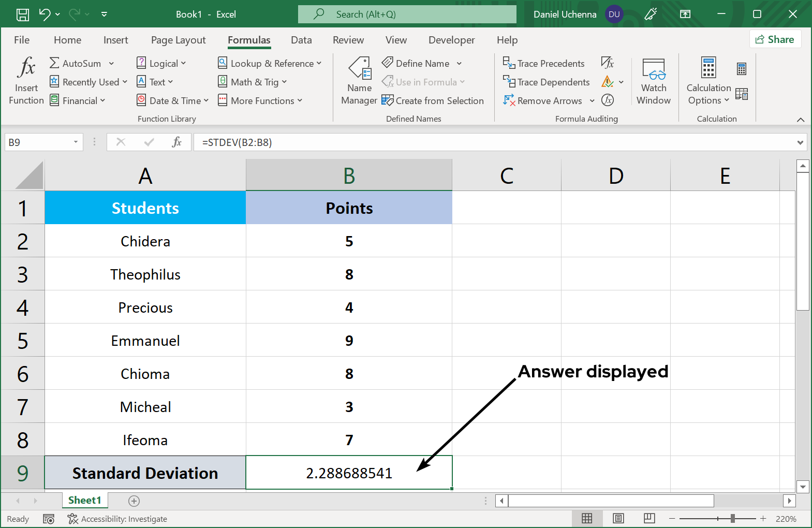Open the Data tab
Viewport: 812px width, 528px height.
pyautogui.click(x=301, y=40)
